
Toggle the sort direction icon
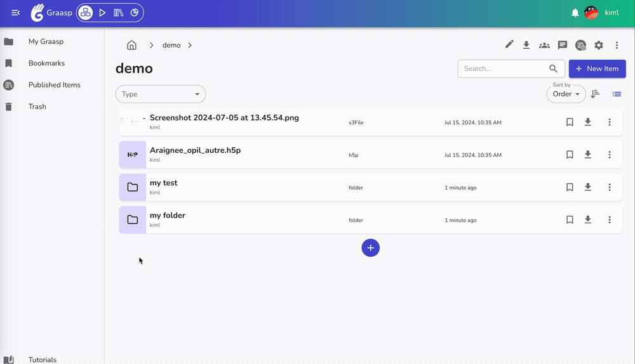click(x=595, y=94)
